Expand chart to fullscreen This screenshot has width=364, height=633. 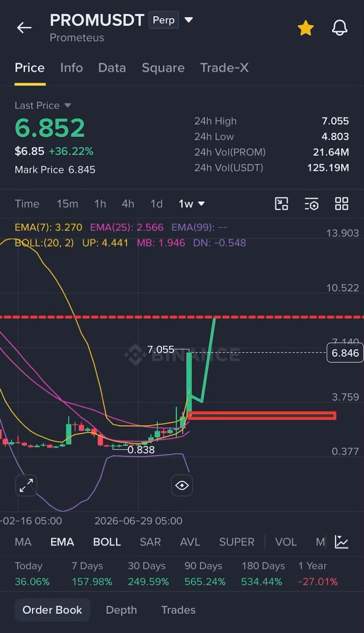(26, 485)
